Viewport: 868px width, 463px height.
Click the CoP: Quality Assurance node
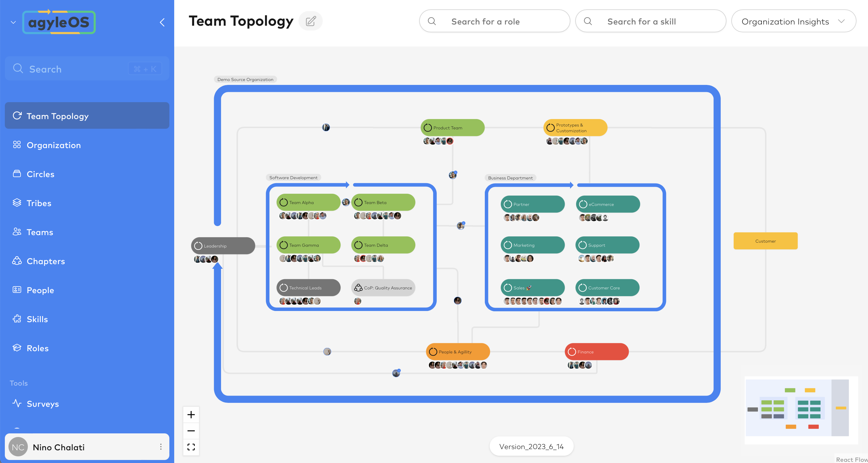[x=383, y=288]
